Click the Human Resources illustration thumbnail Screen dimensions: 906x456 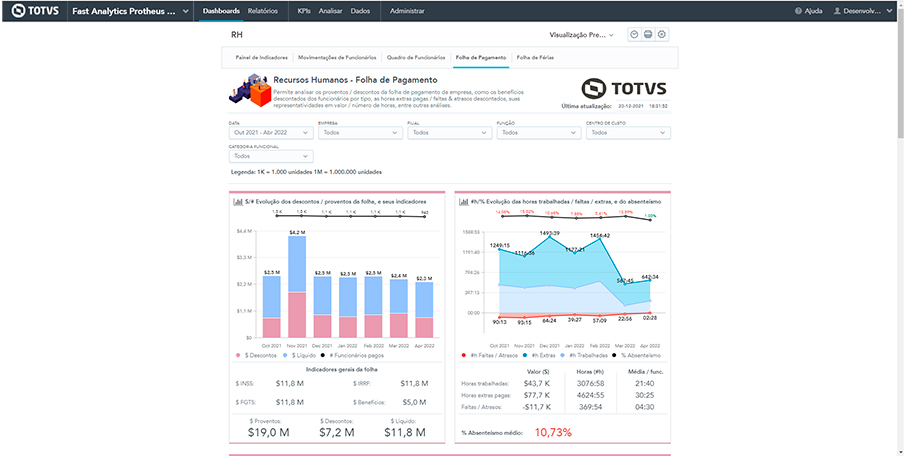click(250, 90)
